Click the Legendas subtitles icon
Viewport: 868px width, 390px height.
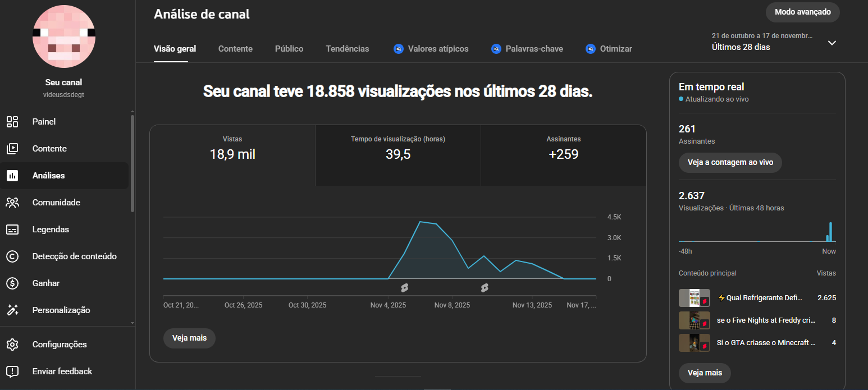(12, 230)
